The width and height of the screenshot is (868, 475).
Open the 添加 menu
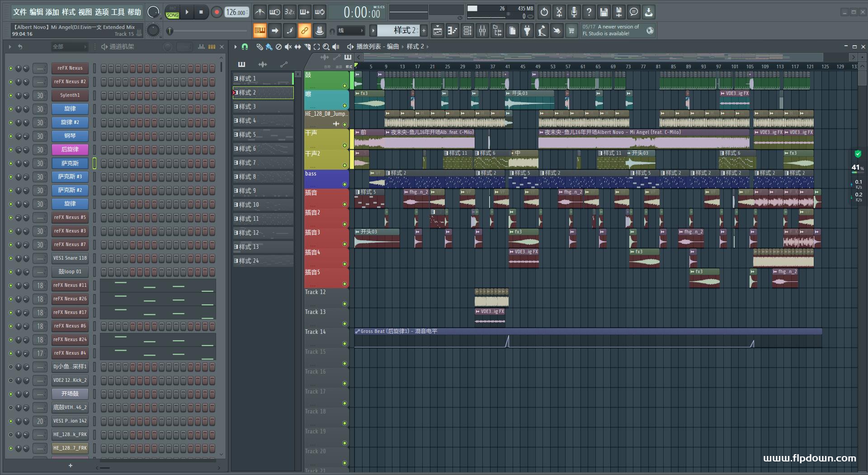click(52, 12)
